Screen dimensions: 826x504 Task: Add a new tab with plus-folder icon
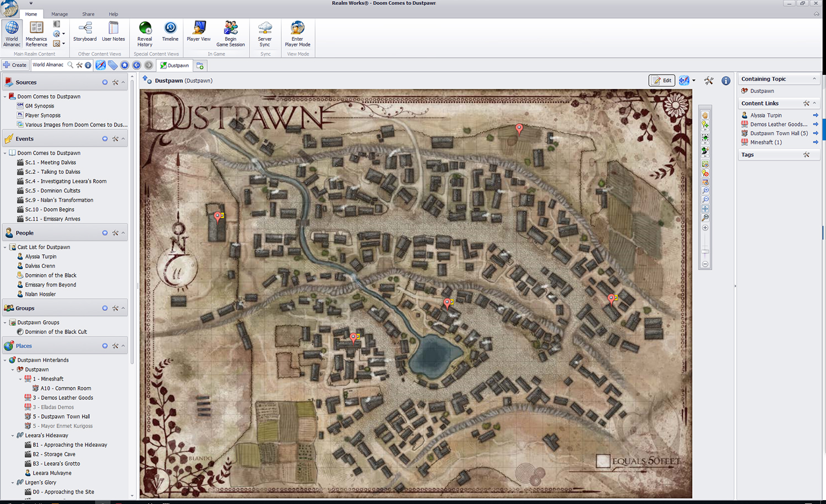200,65
